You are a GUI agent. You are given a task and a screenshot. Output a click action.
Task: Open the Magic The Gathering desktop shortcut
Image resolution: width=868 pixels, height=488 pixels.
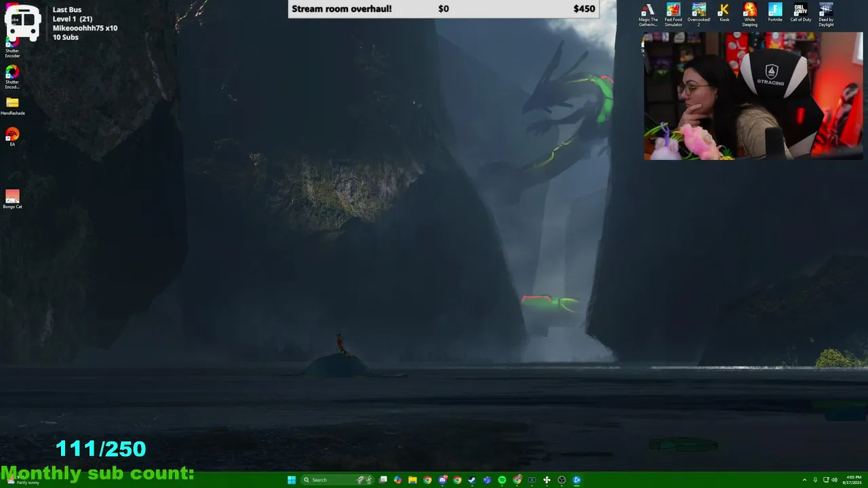648,14
